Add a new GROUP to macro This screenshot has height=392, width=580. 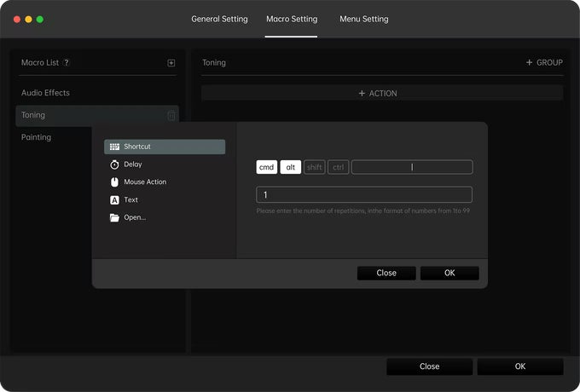[x=543, y=63]
